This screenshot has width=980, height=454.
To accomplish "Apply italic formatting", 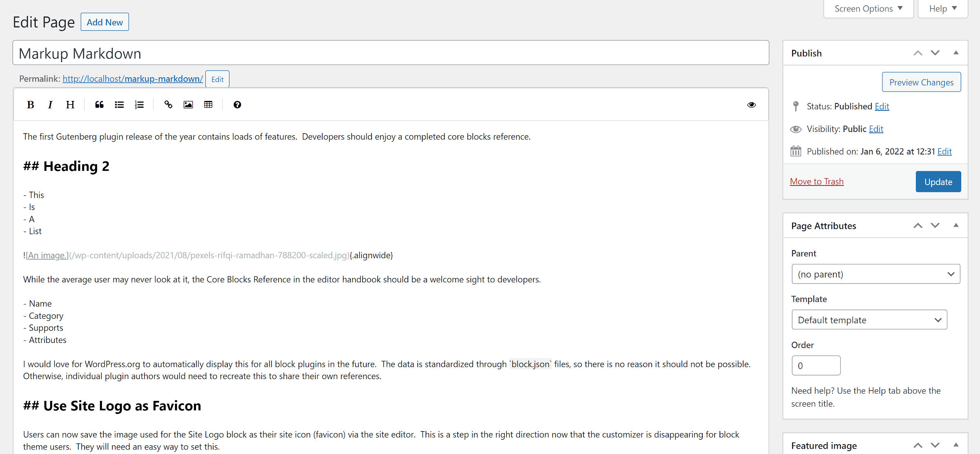I will coord(50,105).
